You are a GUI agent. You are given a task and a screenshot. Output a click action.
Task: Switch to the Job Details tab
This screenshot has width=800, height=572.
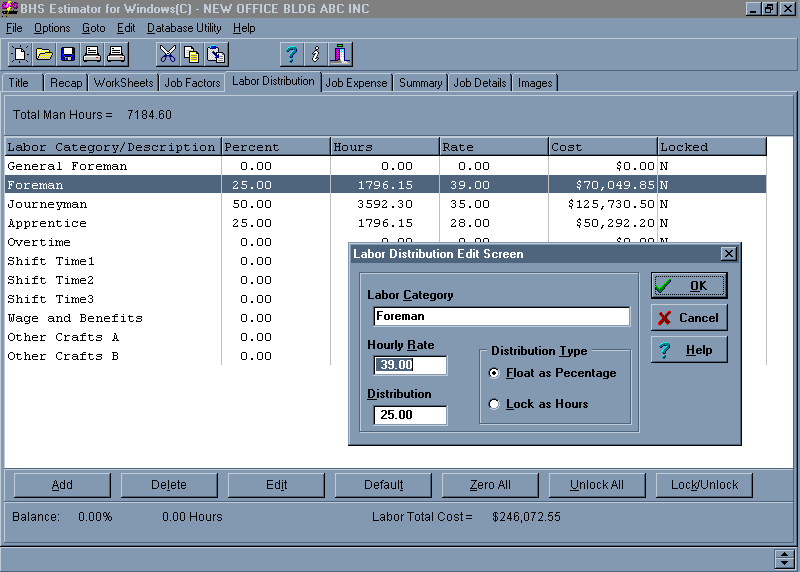480,83
